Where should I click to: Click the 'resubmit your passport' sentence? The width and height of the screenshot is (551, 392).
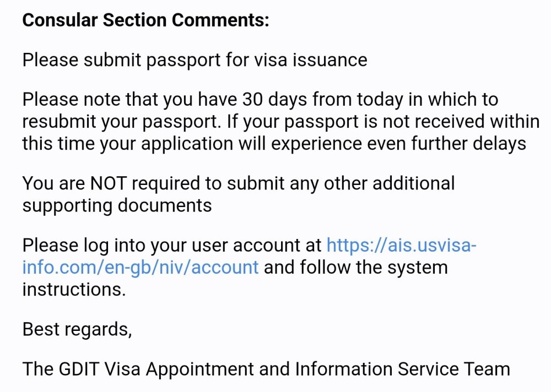click(x=122, y=122)
